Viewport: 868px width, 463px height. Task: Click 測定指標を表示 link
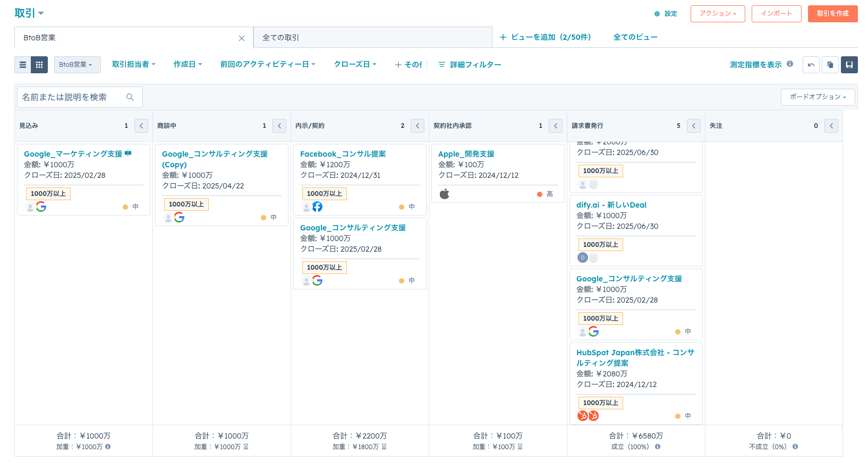755,65
